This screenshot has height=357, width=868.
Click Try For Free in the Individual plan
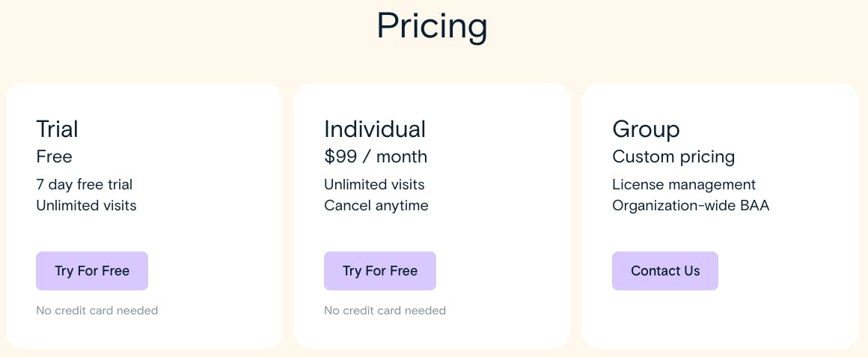click(x=380, y=271)
